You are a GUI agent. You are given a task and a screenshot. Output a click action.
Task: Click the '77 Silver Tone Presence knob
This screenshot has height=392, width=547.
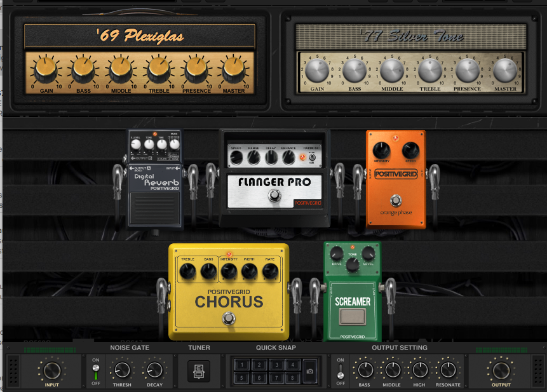468,71
